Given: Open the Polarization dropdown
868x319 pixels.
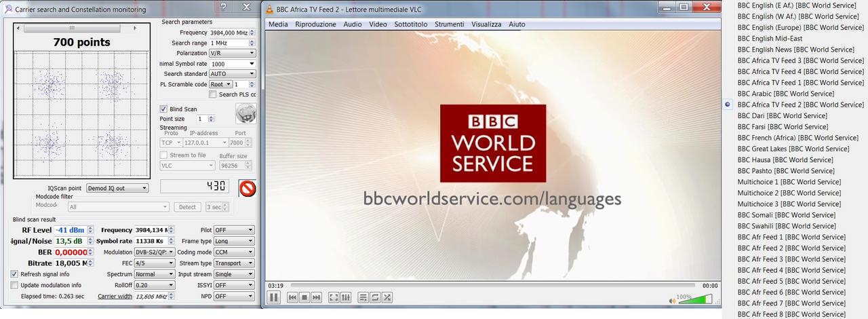Looking at the screenshot, I should click(232, 53).
